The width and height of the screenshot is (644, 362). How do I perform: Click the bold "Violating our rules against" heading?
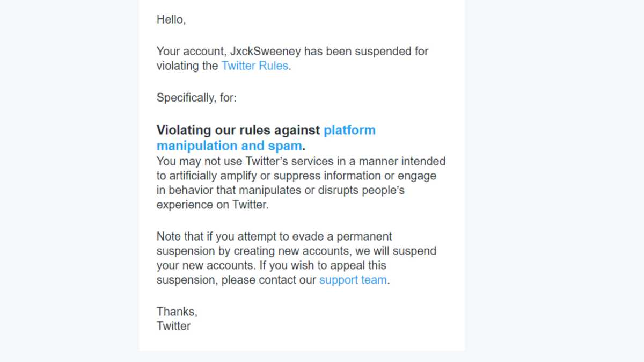(238, 130)
